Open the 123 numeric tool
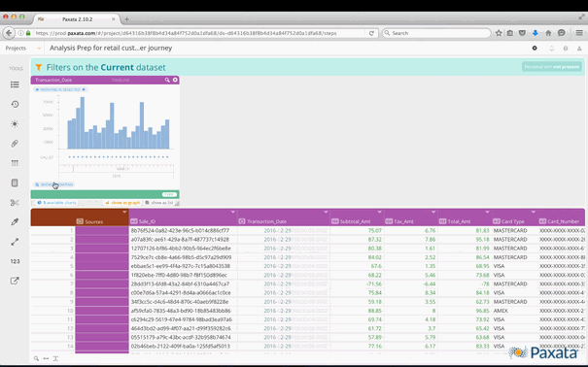Screen dimensions: 588x367 [x=15, y=261]
